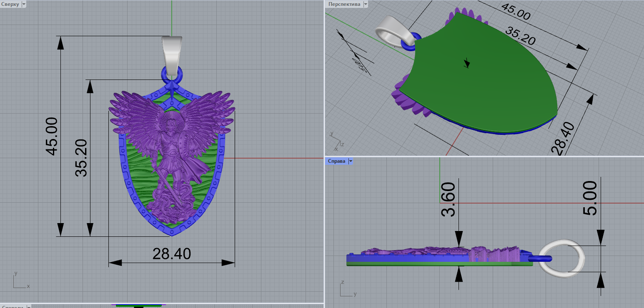Expand the Перспектива viewport menu arrow
Screen dimensions: 644x308
[x=366, y=4]
